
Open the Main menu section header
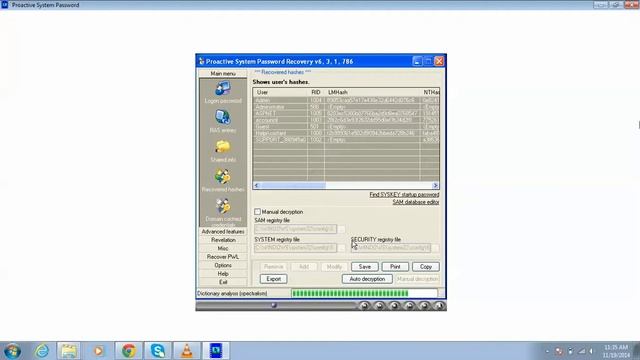[x=223, y=73]
